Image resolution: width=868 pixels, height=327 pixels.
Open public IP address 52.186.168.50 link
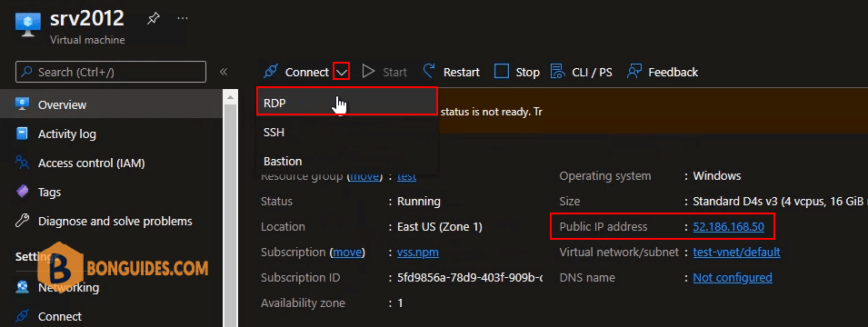click(x=729, y=226)
